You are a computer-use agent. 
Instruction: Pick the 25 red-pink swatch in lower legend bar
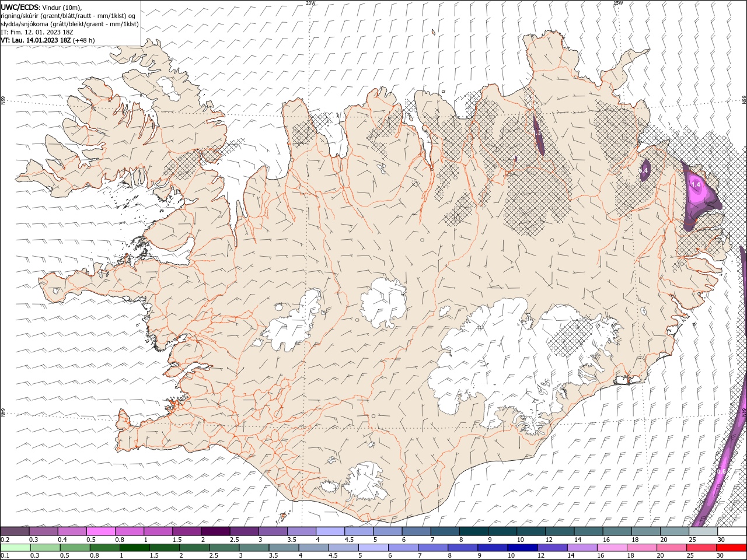coord(701,548)
